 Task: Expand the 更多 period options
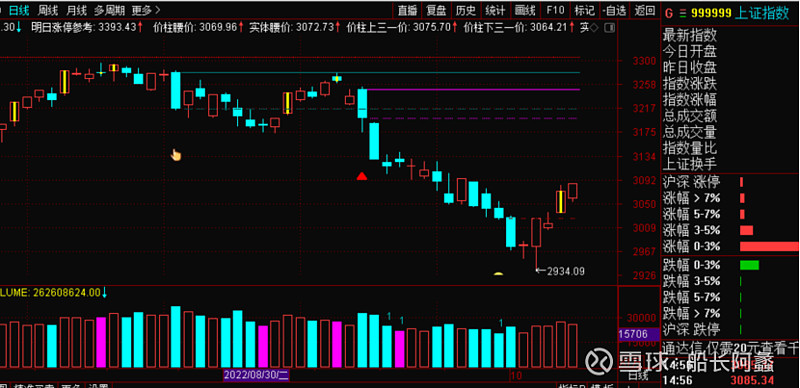coord(145,10)
